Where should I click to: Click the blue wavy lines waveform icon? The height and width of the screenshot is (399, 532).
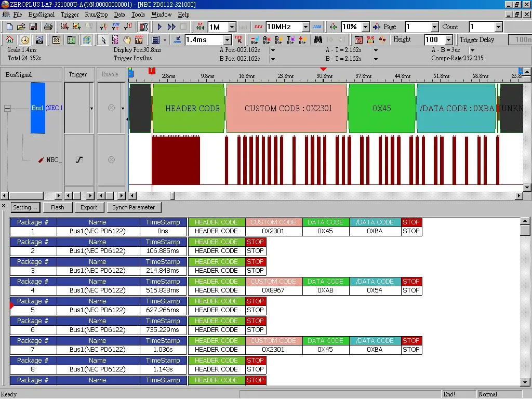[156, 39]
